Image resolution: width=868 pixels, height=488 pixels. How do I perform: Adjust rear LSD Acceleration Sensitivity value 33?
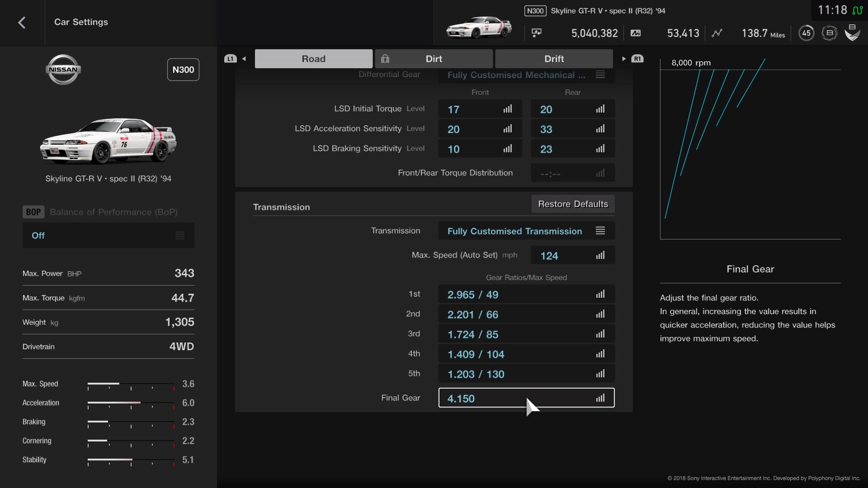point(573,129)
